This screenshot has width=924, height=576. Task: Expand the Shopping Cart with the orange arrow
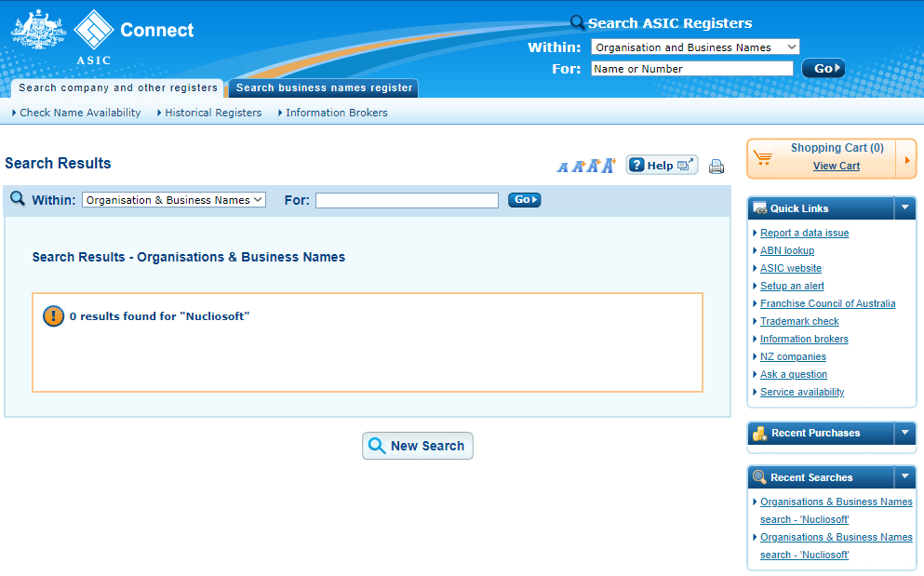[x=907, y=159]
